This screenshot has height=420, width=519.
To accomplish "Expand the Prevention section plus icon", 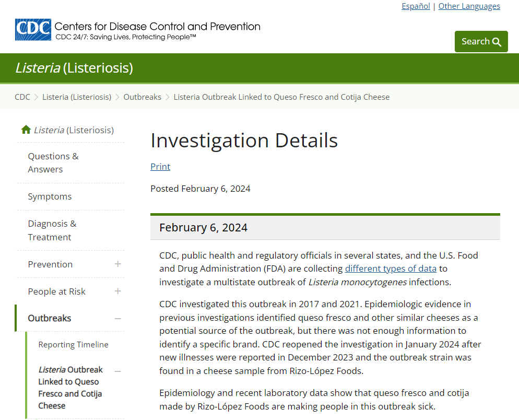I will coord(117,264).
